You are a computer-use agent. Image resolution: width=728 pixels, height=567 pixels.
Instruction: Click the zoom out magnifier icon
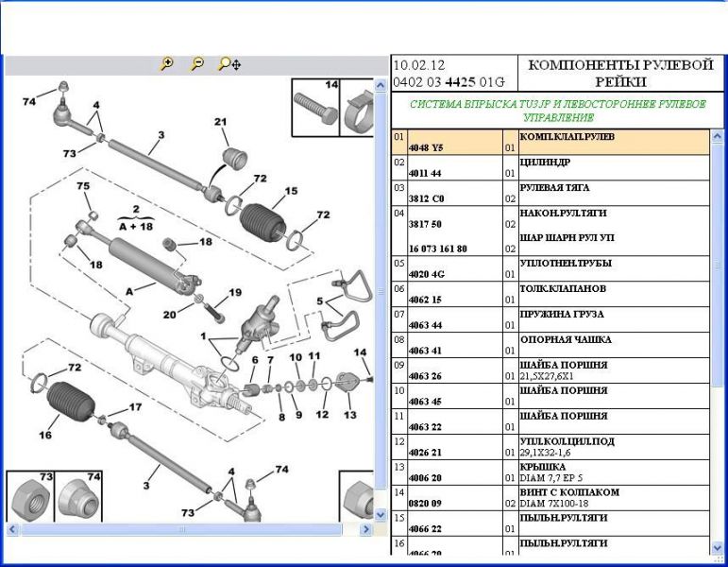(196, 64)
